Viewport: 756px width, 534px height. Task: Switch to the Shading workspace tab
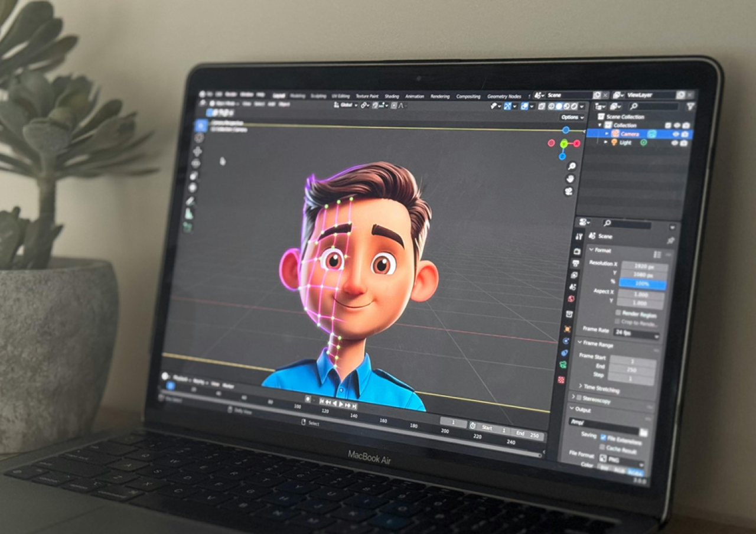(392, 96)
